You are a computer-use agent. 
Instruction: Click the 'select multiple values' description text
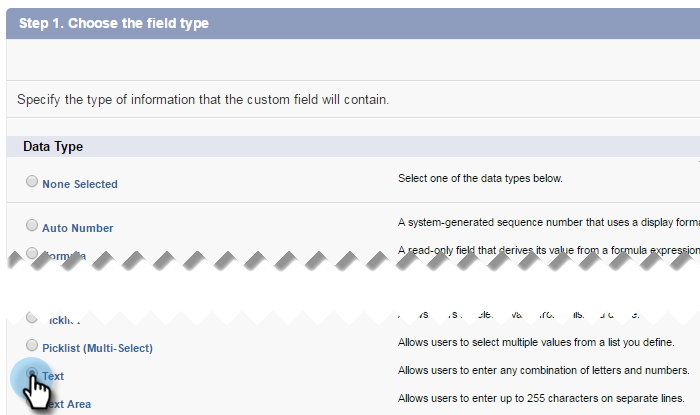(536, 343)
